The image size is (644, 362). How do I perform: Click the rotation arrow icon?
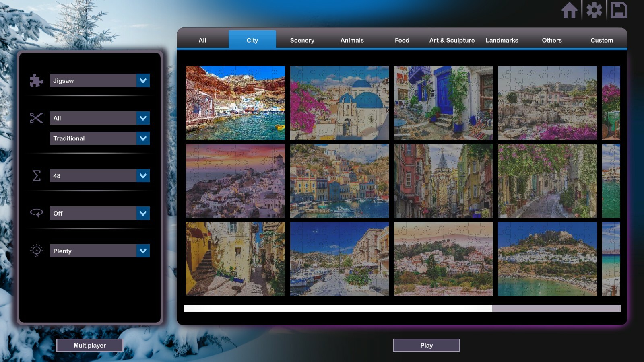36,213
